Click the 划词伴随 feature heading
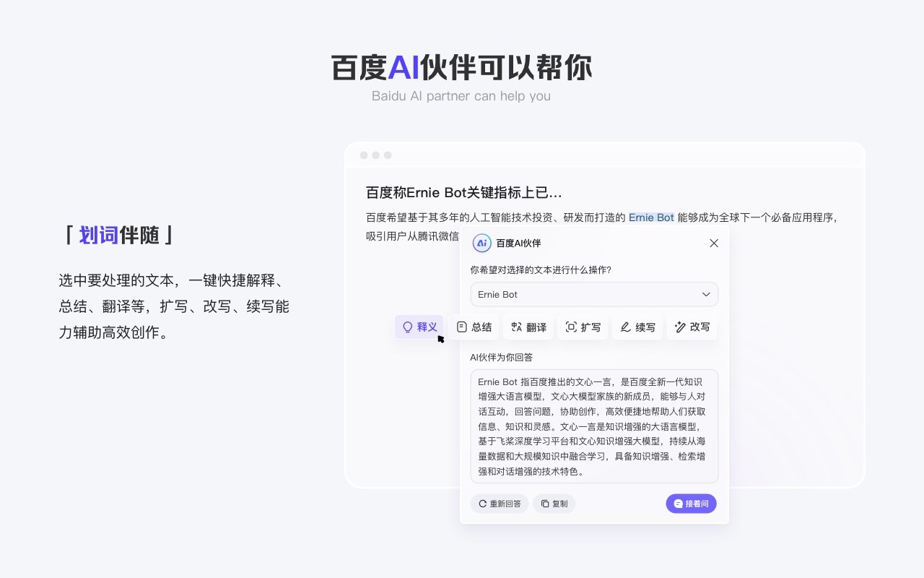 119,235
